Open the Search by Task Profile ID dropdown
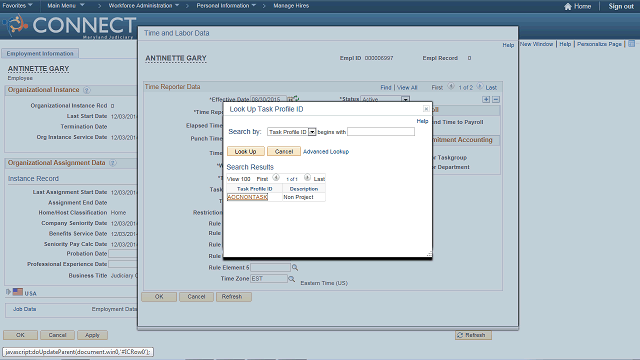This screenshot has height=360, width=640. pos(292,132)
